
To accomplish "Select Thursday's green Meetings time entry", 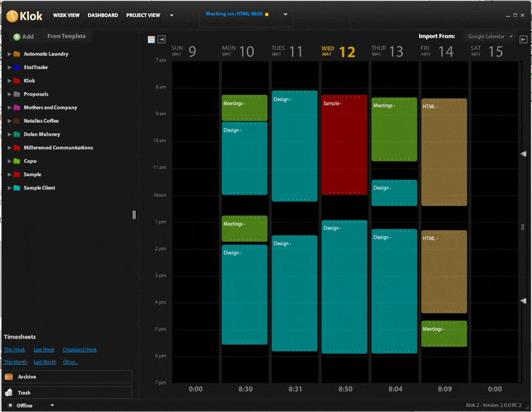I will coord(394,130).
